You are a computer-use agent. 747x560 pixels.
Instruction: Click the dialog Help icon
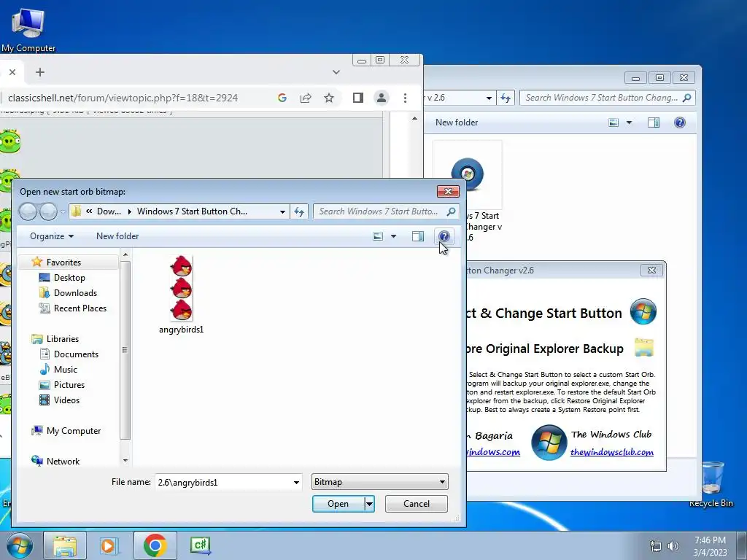444,236
